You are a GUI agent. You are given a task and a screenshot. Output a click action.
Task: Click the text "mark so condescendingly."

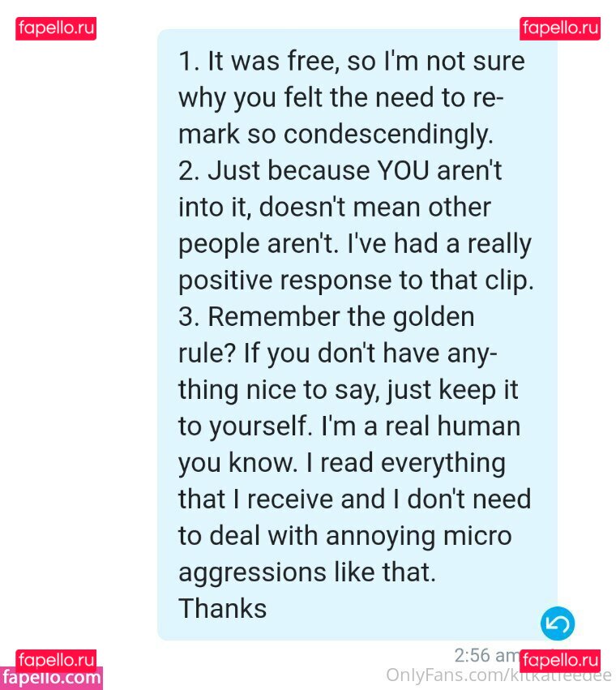(336, 135)
